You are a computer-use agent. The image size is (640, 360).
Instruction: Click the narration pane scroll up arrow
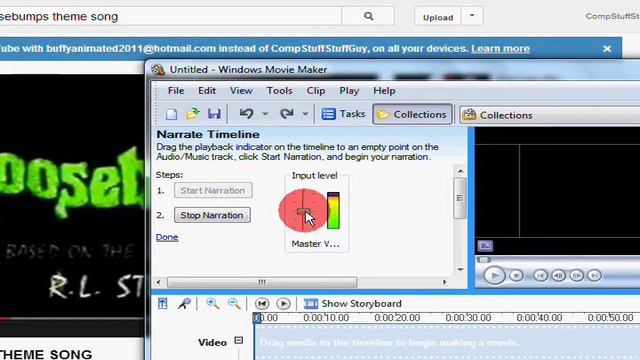460,171
